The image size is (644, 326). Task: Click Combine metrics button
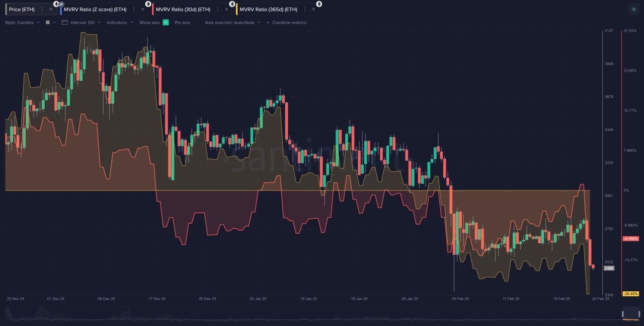286,22
